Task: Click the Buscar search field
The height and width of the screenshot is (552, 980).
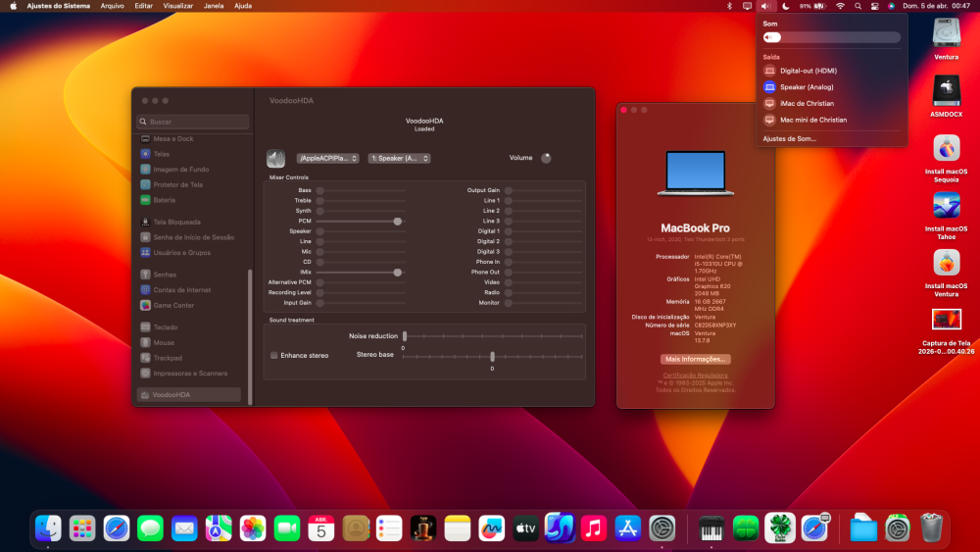Action: (x=192, y=122)
